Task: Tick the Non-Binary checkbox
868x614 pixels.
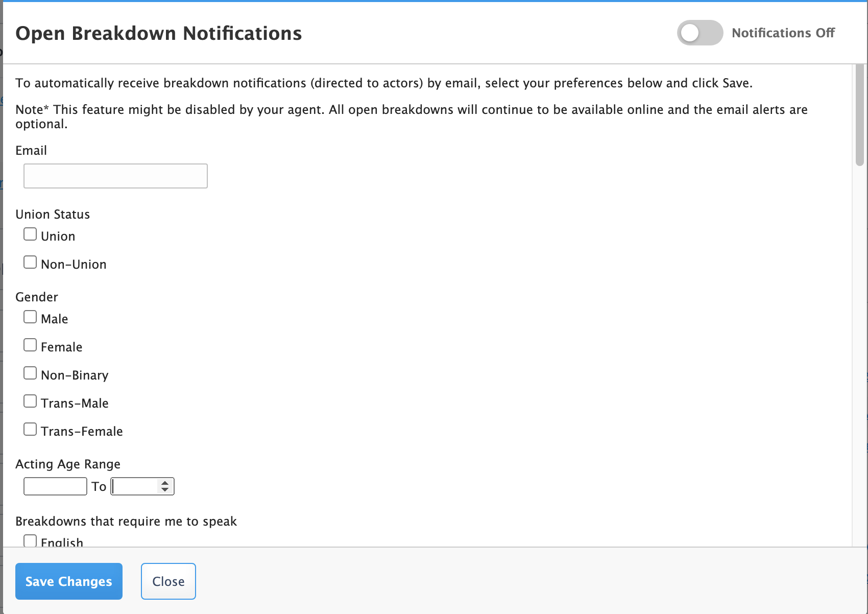Action: tap(30, 373)
